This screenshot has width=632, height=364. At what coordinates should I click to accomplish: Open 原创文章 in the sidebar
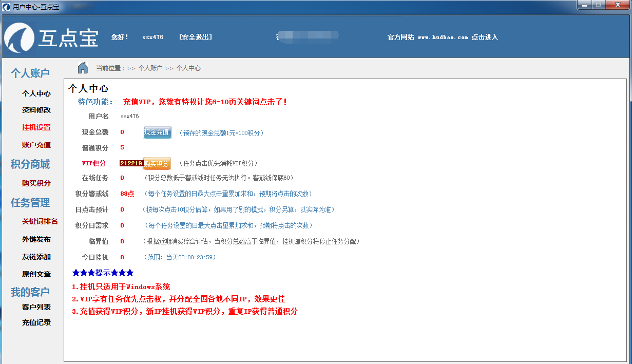[x=36, y=274]
